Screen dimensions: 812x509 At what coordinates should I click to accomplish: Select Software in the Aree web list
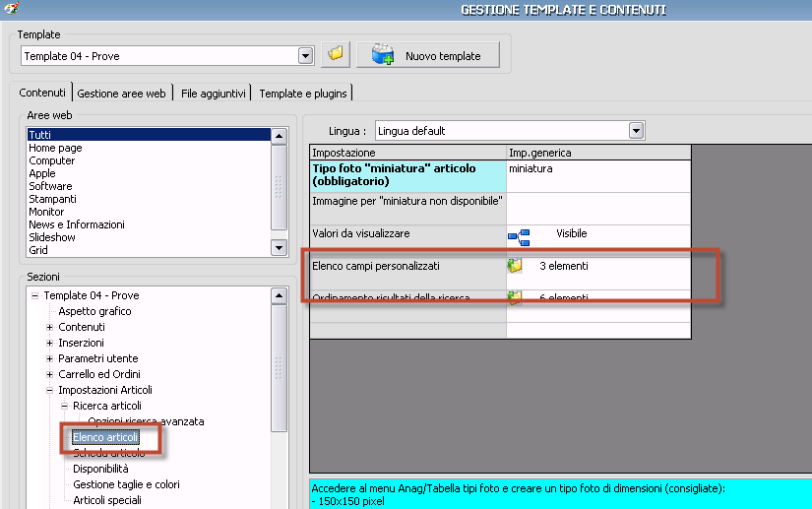pyautogui.click(x=50, y=186)
